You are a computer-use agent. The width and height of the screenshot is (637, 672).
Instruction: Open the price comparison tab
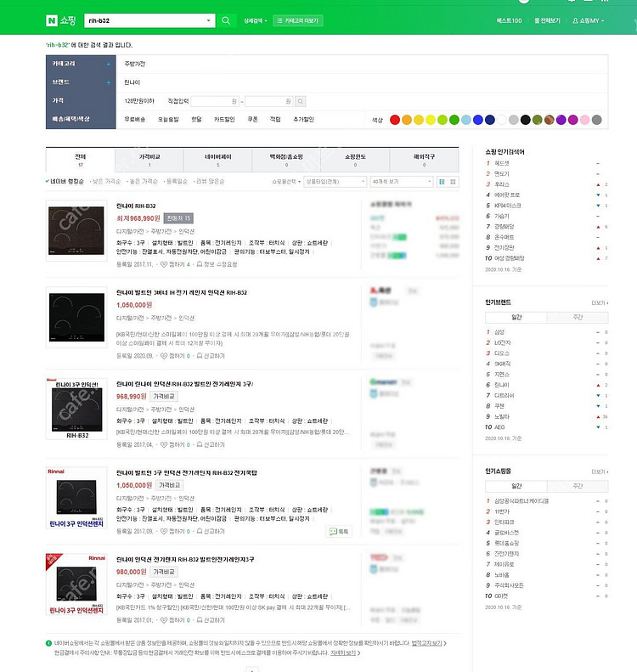pos(149,160)
